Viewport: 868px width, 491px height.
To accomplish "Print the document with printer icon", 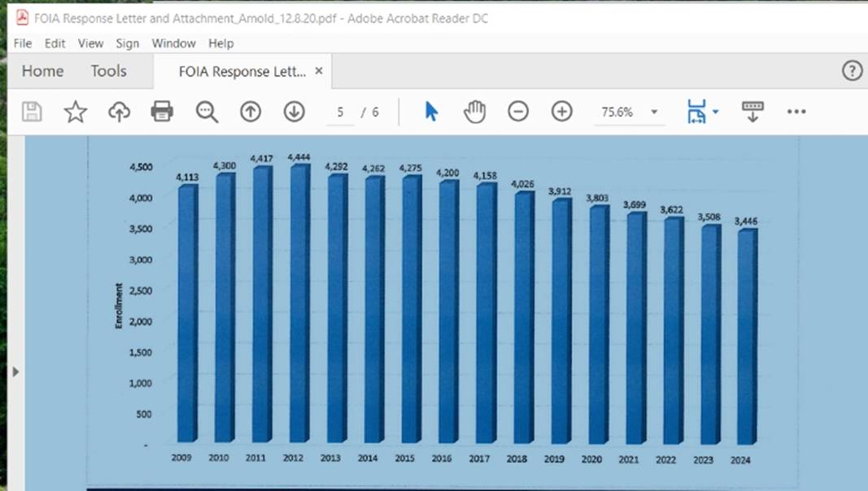I will pyautogui.click(x=162, y=112).
